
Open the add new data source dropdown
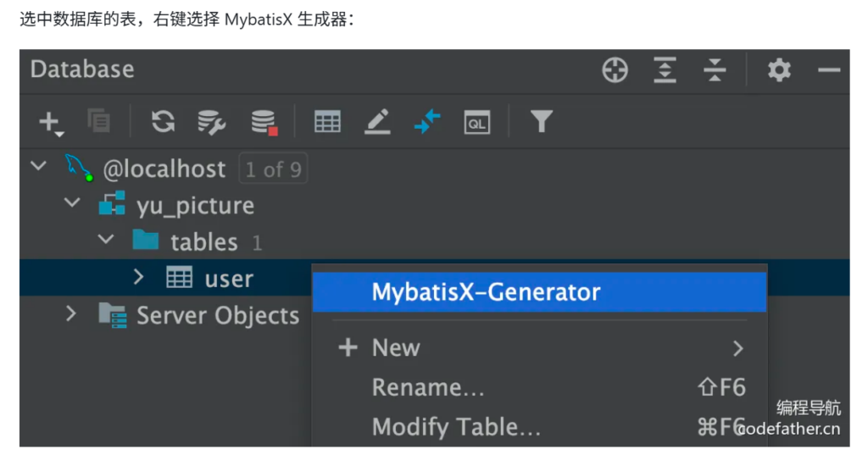51,123
